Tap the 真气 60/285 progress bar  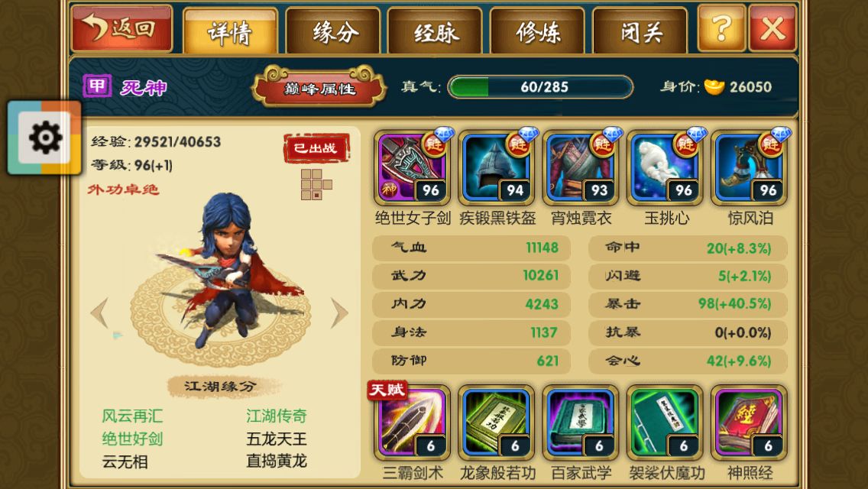540,87
